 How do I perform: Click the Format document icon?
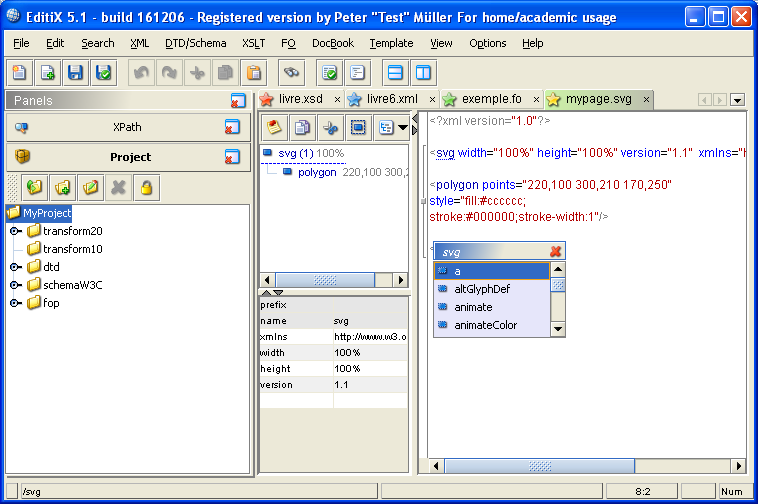[357, 72]
